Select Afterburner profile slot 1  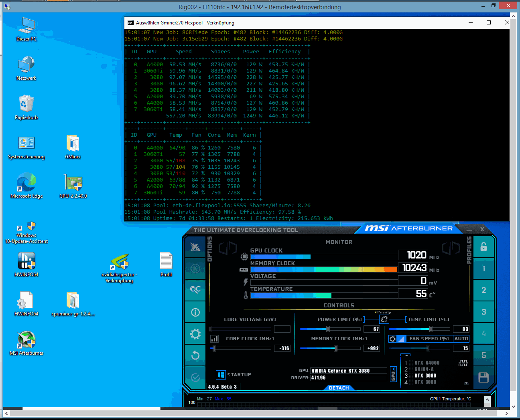(x=483, y=269)
